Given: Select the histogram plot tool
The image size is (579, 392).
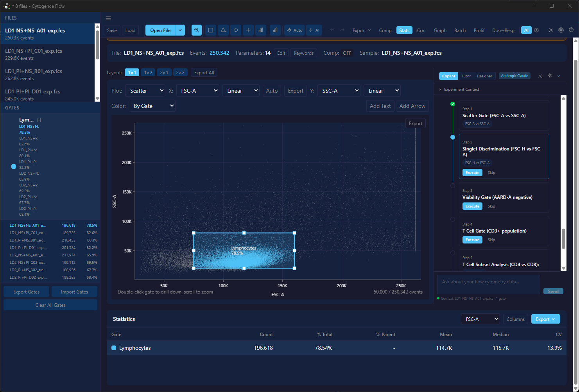Looking at the screenshot, I should (261, 30).
